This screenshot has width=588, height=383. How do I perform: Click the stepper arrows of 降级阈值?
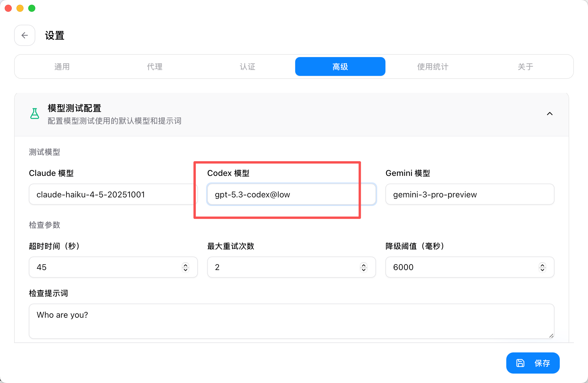point(542,267)
